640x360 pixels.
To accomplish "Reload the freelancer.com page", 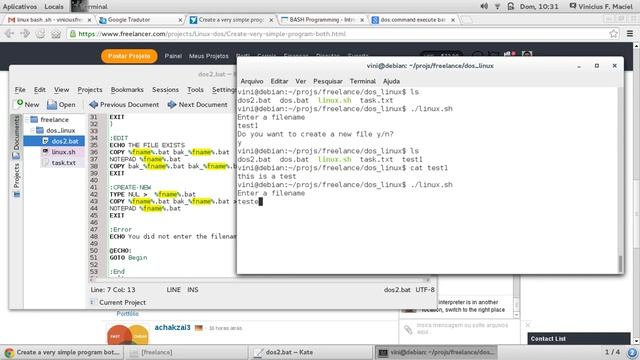I will [x=40, y=34].
